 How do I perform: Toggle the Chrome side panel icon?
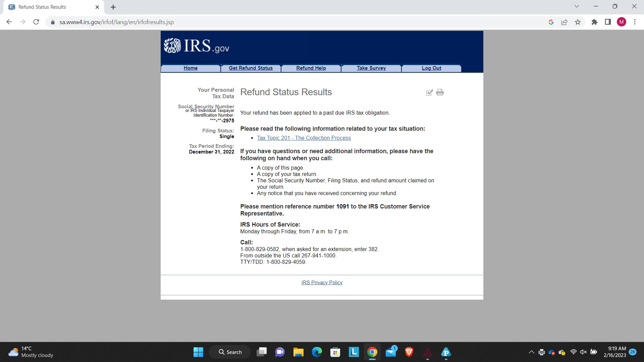pyautogui.click(x=608, y=22)
